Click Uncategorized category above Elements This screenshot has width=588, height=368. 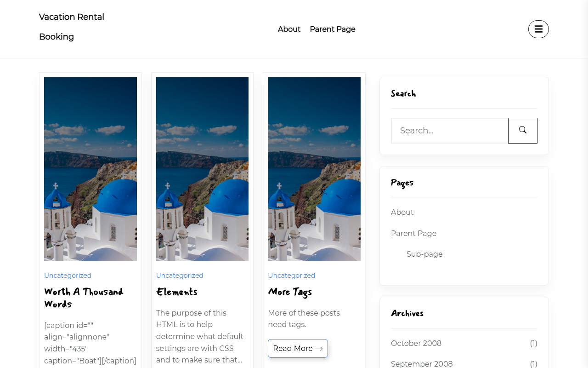click(180, 276)
